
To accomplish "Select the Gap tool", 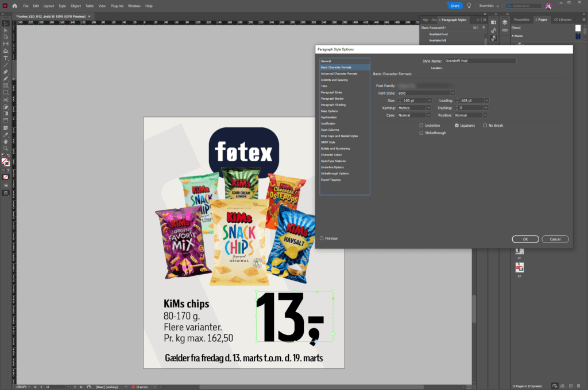I will click(6, 44).
